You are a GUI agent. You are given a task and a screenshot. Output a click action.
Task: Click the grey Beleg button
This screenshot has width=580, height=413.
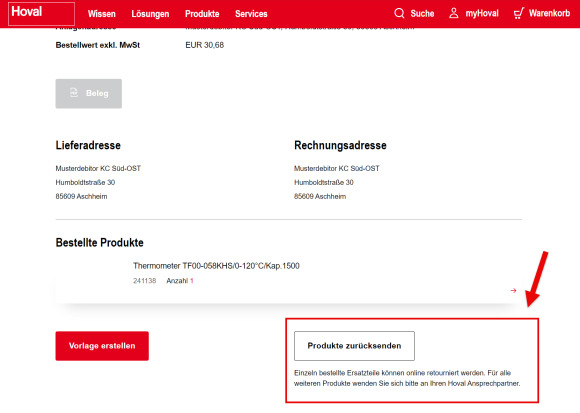point(89,94)
